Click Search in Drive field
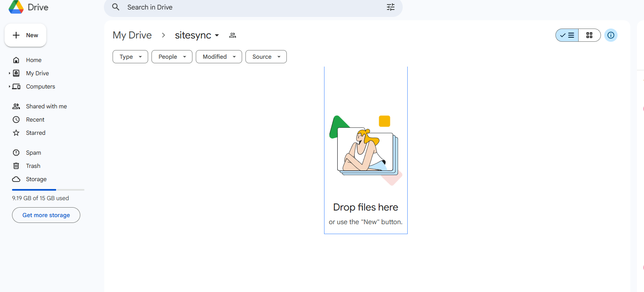 coord(253,7)
